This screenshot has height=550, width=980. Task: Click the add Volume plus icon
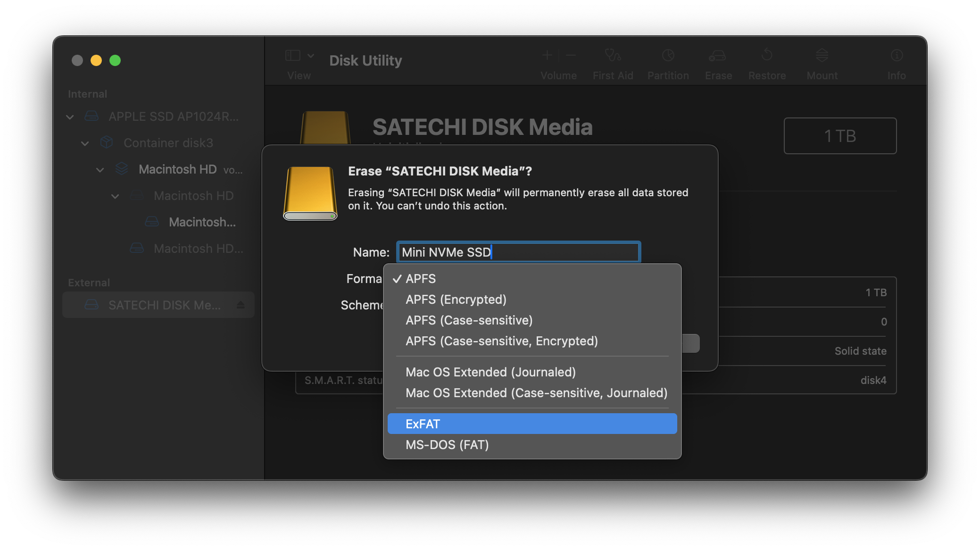tap(547, 56)
